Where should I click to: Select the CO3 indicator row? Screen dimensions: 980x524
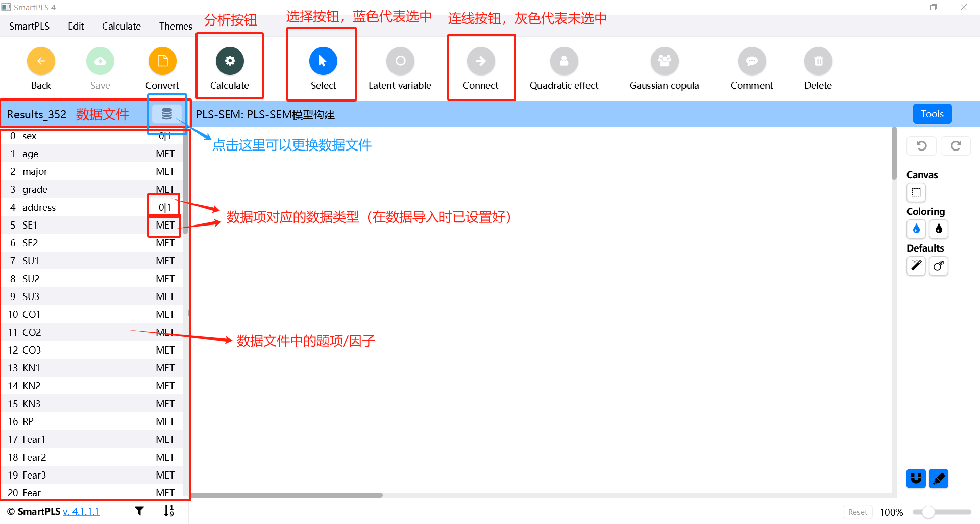pyautogui.click(x=92, y=350)
